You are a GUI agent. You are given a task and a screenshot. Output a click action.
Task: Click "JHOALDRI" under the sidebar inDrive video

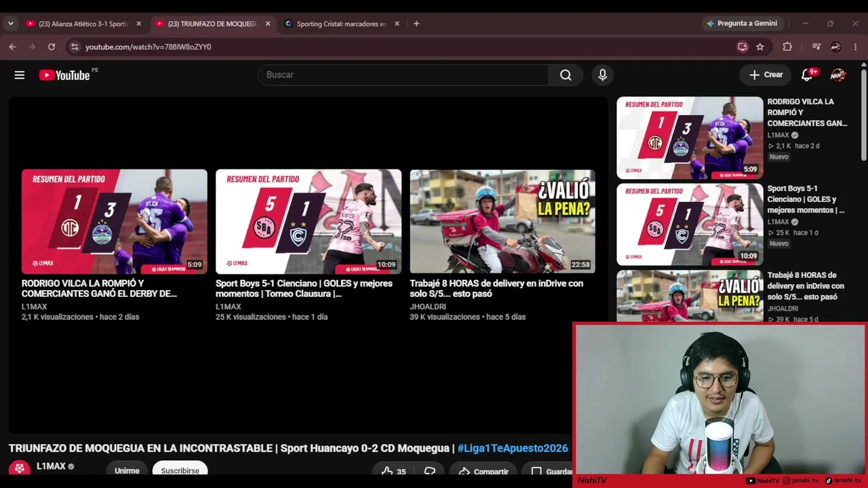[x=783, y=309]
